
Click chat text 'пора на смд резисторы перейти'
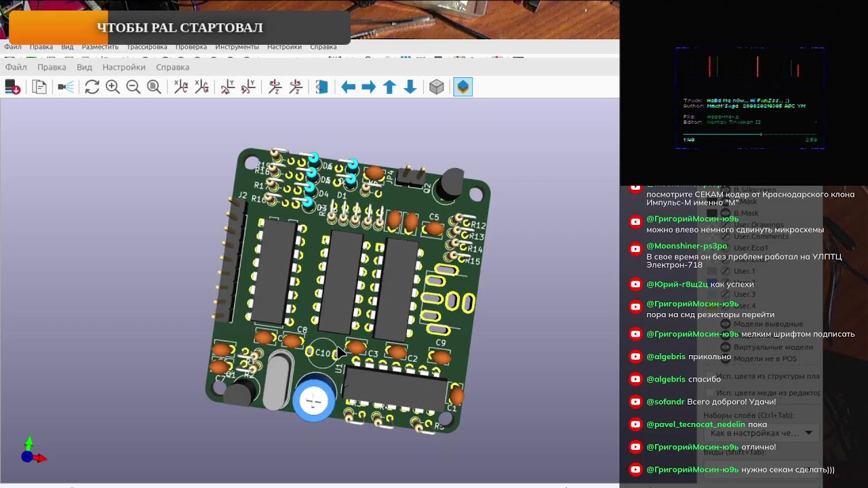click(x=710, y=314)
